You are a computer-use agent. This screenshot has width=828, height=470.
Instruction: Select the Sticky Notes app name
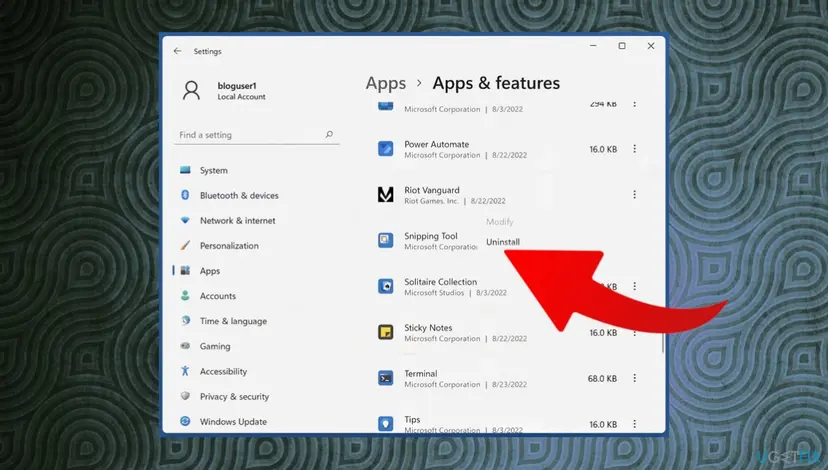click(x=428, y=327)
